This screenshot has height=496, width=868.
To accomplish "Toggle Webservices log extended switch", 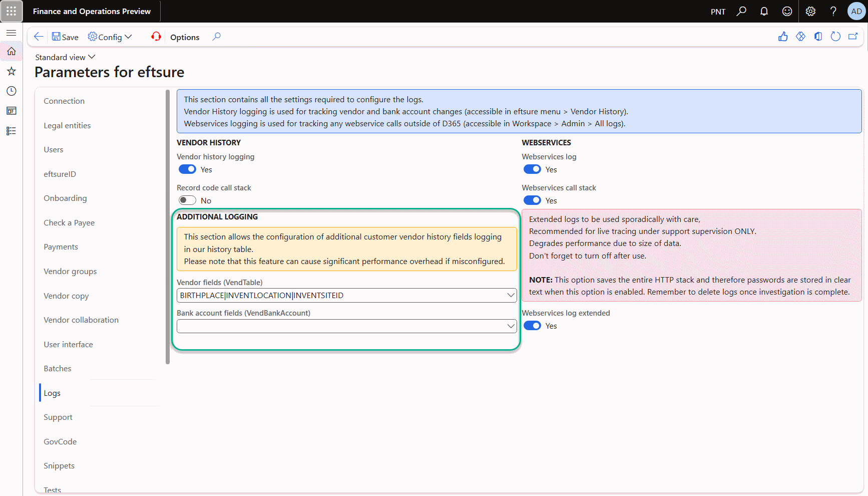I will pyautogui.click(x=532, y=326).
